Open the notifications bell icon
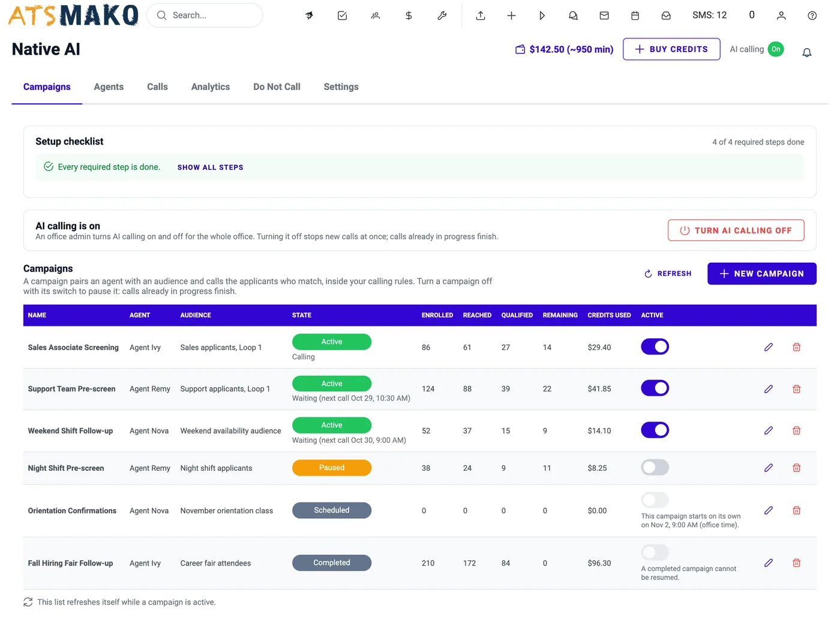Image resolution: width=840 pixels, height=619 pixels. (x=807, y=52)
